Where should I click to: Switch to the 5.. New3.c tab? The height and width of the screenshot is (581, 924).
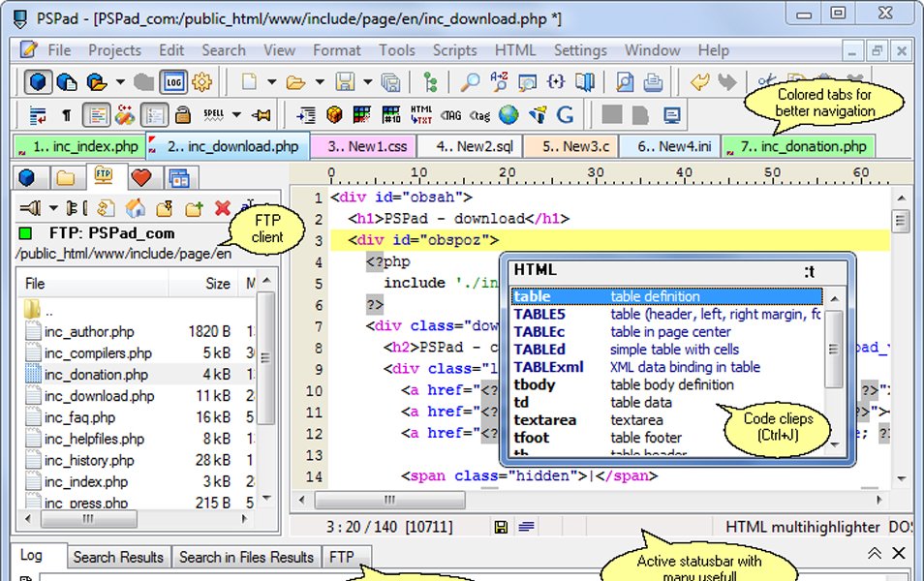(x=571, y=147)
